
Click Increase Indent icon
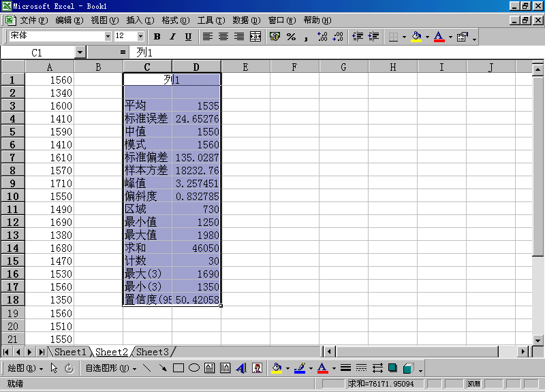pos(373,36)
